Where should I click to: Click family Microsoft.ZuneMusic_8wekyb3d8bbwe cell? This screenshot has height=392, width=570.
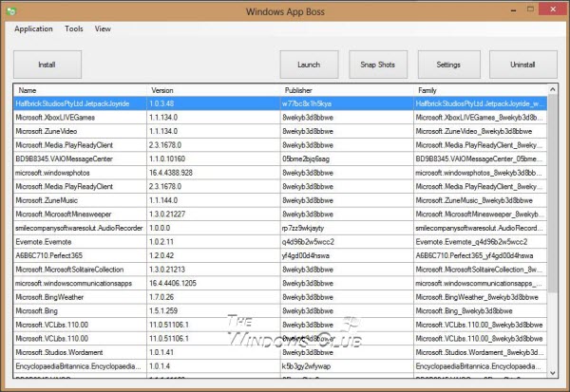point(480,200)
